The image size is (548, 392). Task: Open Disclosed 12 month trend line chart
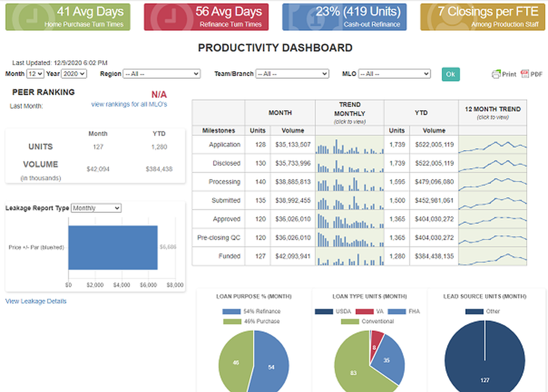click(x=493, y=163)
